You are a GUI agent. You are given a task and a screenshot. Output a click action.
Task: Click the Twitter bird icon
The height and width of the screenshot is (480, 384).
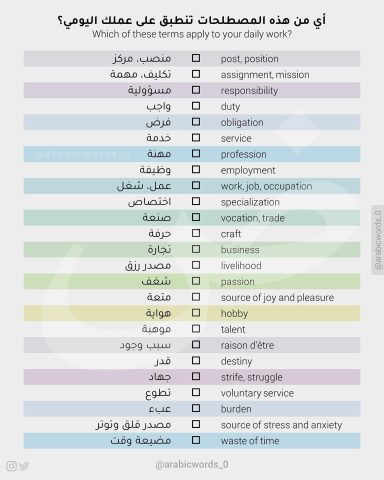click(x=24, y=466)
